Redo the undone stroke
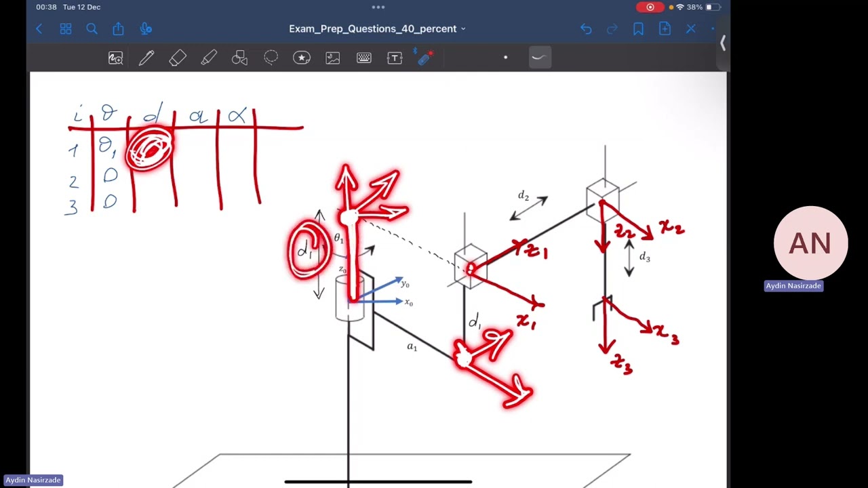 tap(612, 28)
